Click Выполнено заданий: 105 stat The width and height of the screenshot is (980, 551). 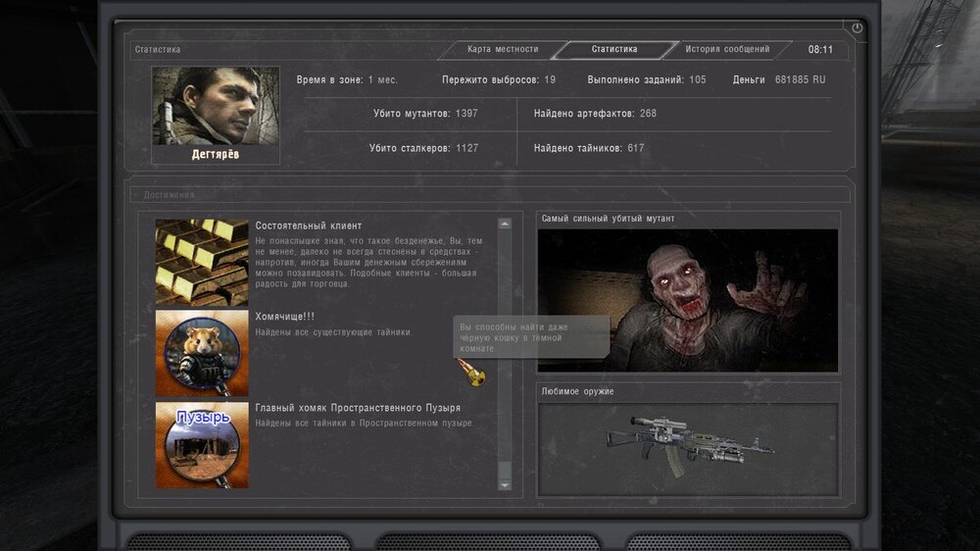646,80
